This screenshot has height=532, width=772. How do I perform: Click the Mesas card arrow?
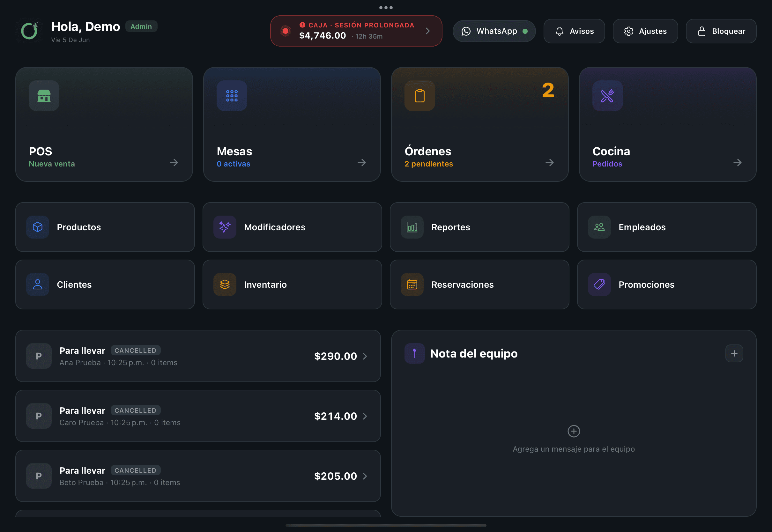tap(362, 163)
